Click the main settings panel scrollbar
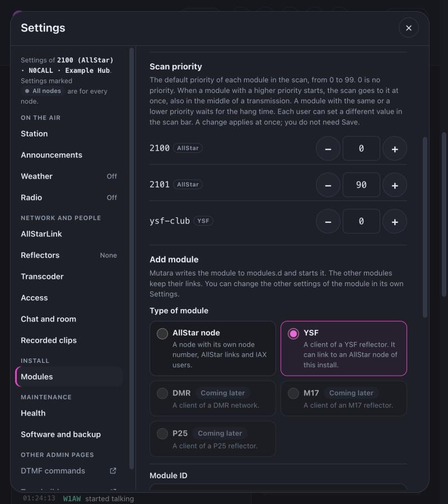Image resolution: width=448 pixels, height=504 pixels. coord(425,227)
